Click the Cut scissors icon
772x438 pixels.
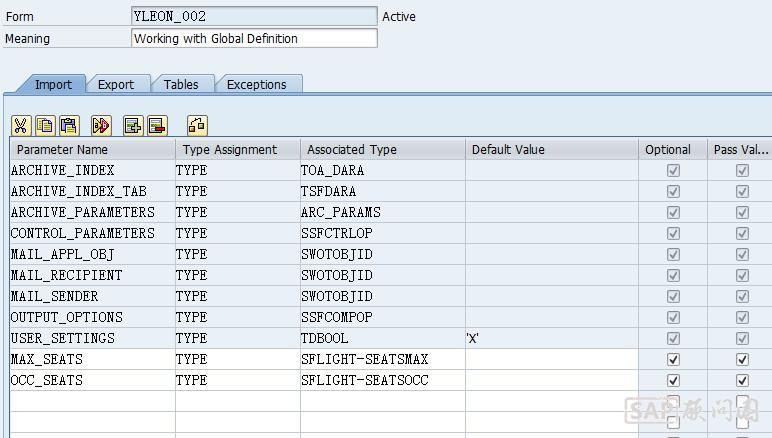(x=21, y=125)
